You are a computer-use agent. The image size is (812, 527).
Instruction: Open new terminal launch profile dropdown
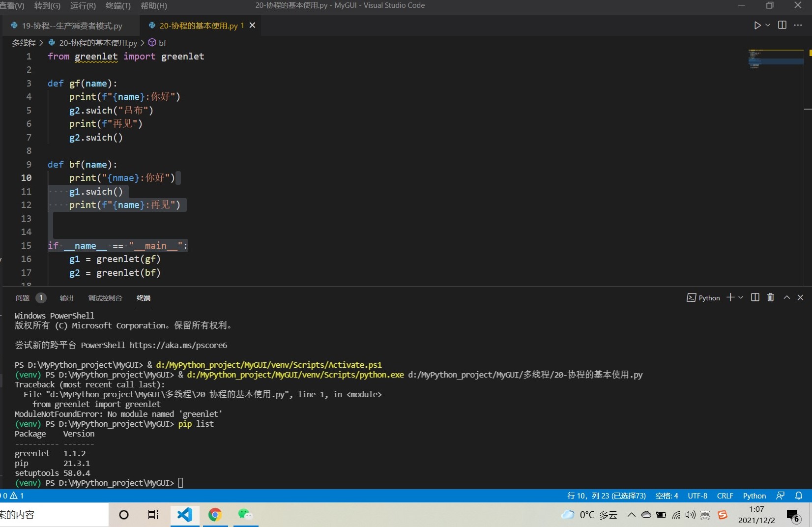[x=741, y=297]
